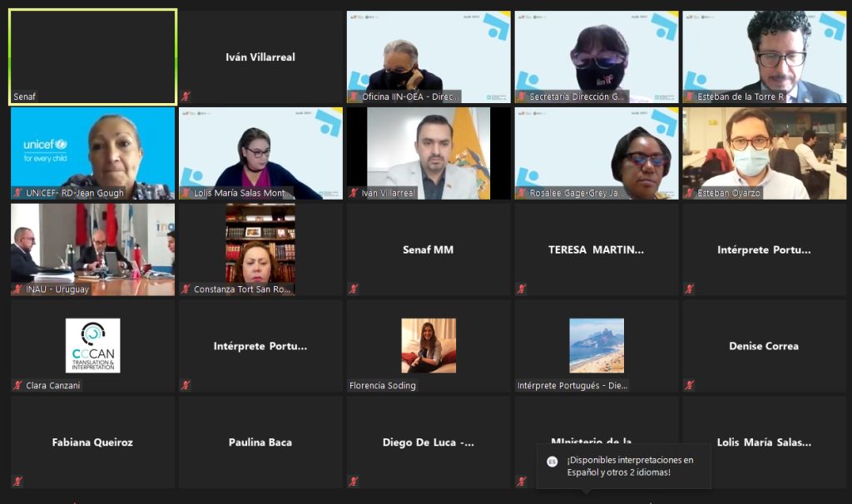Select Esteban de la Torre video tile
This screenshot has height=504, width=852.
click(x=764, y=57)
